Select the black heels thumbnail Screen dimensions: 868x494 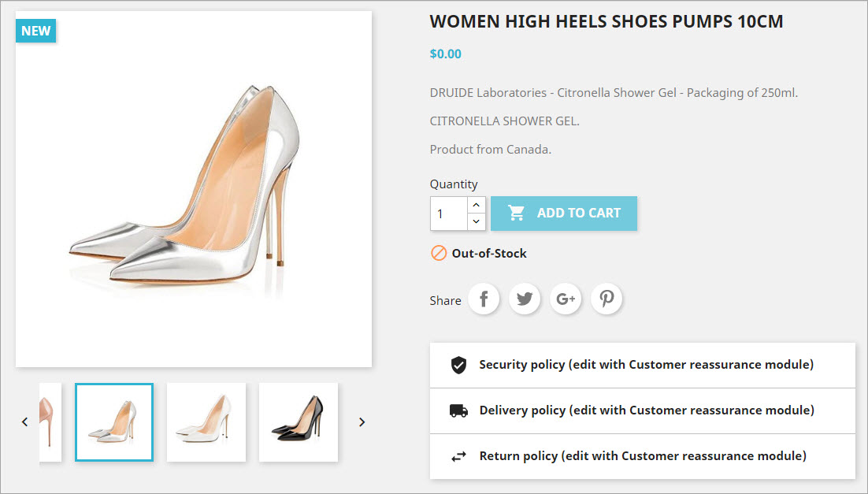[299, 422]
